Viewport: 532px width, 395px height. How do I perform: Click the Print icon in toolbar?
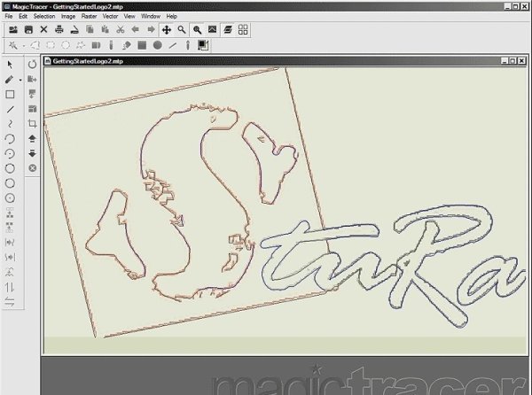click(x=59, y=29)
